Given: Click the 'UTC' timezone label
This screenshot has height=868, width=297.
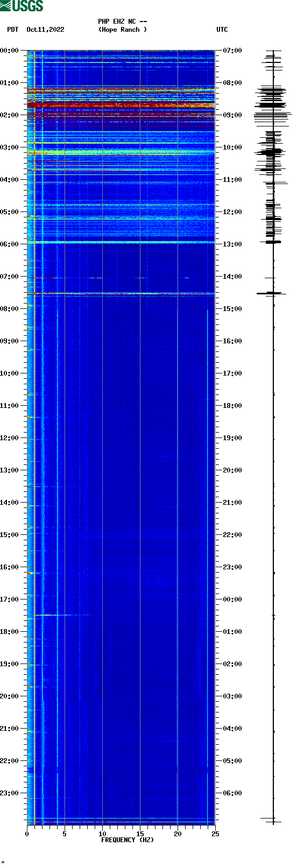Looking at the screenshot, I should point(222,30).
